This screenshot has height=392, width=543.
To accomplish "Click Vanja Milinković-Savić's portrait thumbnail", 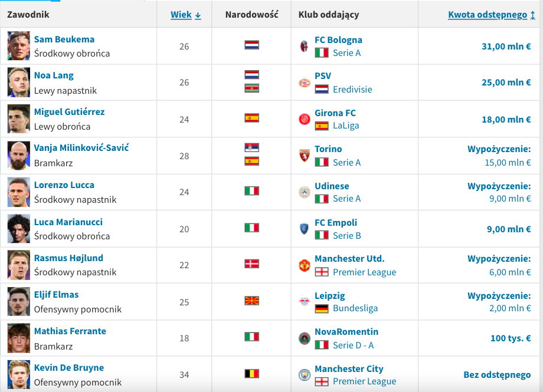I will click(19, 156).
